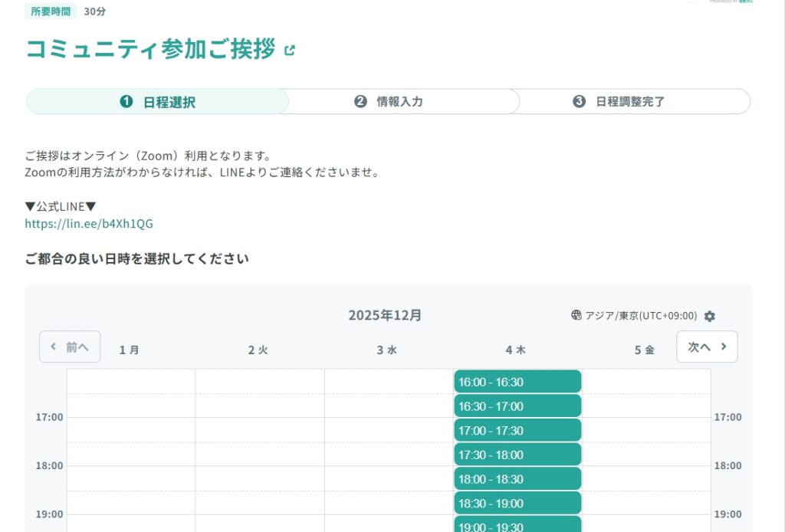Click the コミュニティ参加ご挨拶 title
785x532 pixels.
[x=150, y=48]
